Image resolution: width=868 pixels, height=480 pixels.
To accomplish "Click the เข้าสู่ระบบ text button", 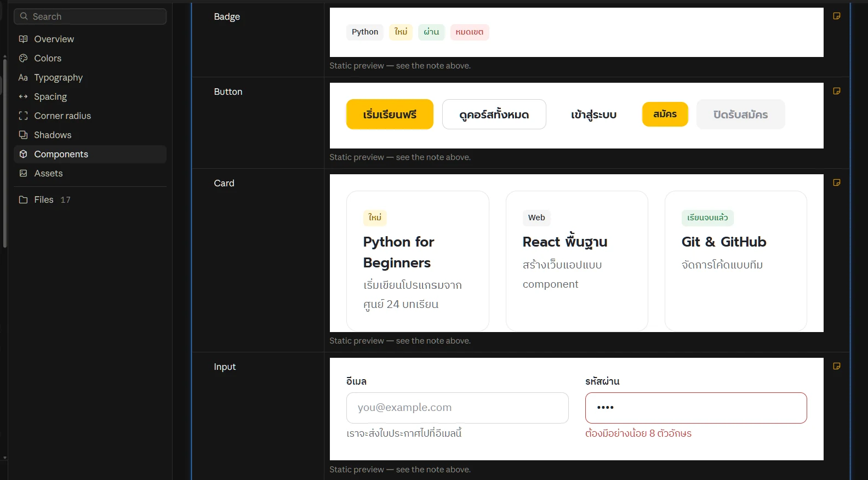I will (x=594, y=114).
